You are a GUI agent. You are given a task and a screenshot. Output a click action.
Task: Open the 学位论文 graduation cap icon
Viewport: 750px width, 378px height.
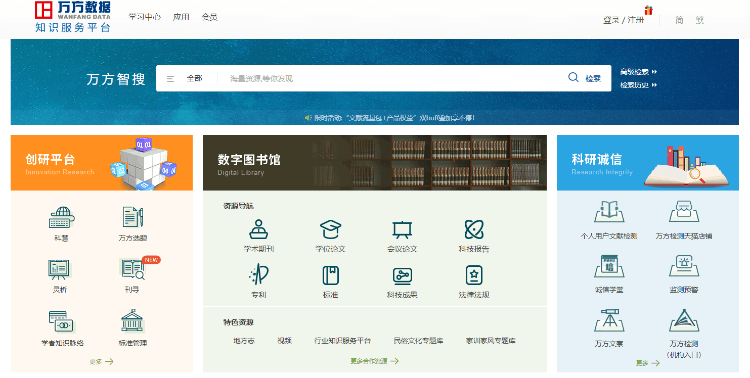331,230
